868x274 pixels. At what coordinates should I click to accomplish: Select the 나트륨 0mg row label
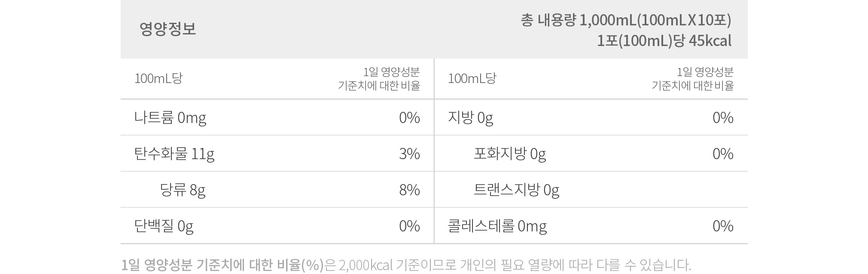[170, 117]
